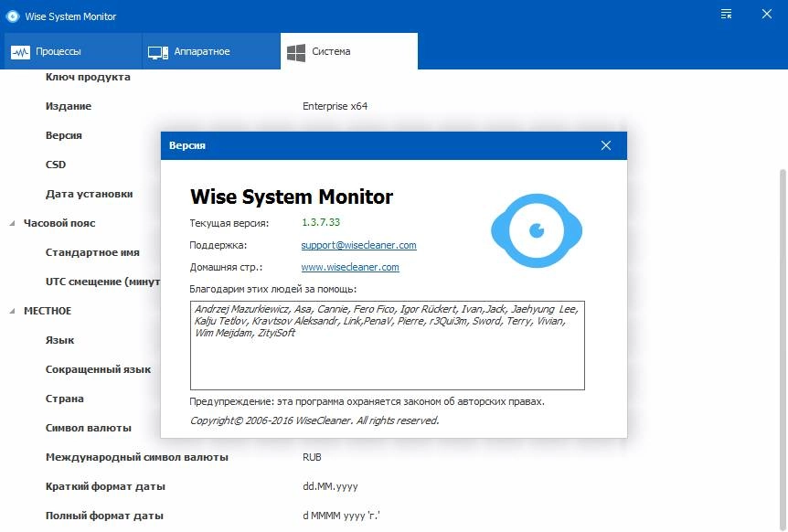
Task: Open the main menu icon in title bar
Action: 726,14
